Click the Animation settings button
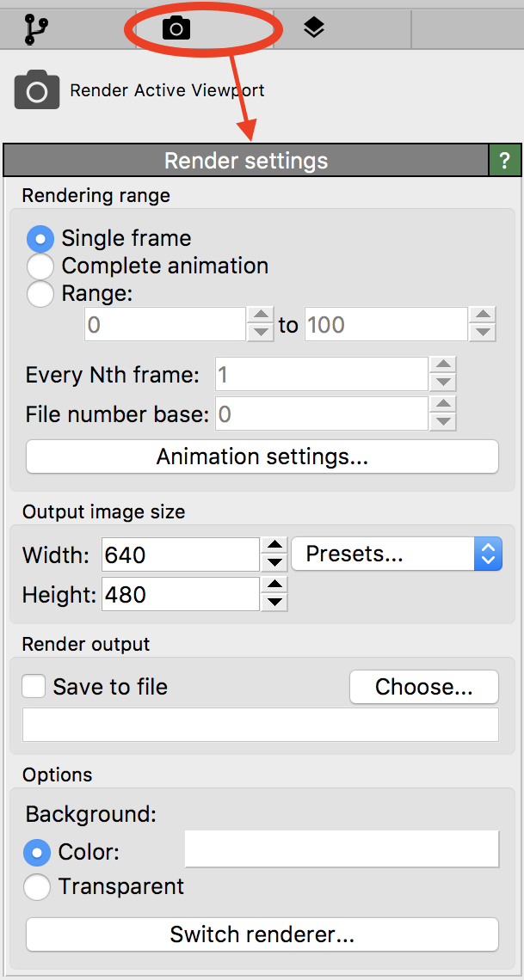This screenshot has width=524, height=980. [262, 456]
